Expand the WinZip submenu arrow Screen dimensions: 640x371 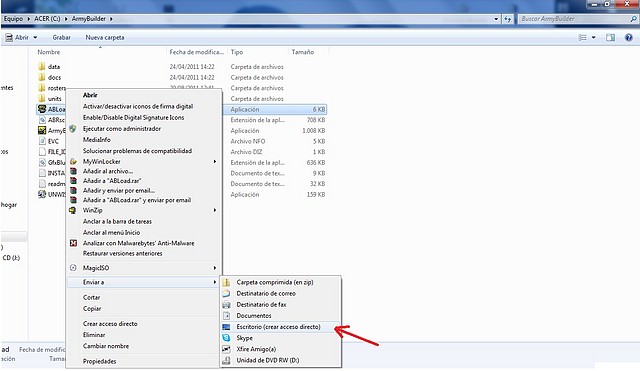coord(215,210)
